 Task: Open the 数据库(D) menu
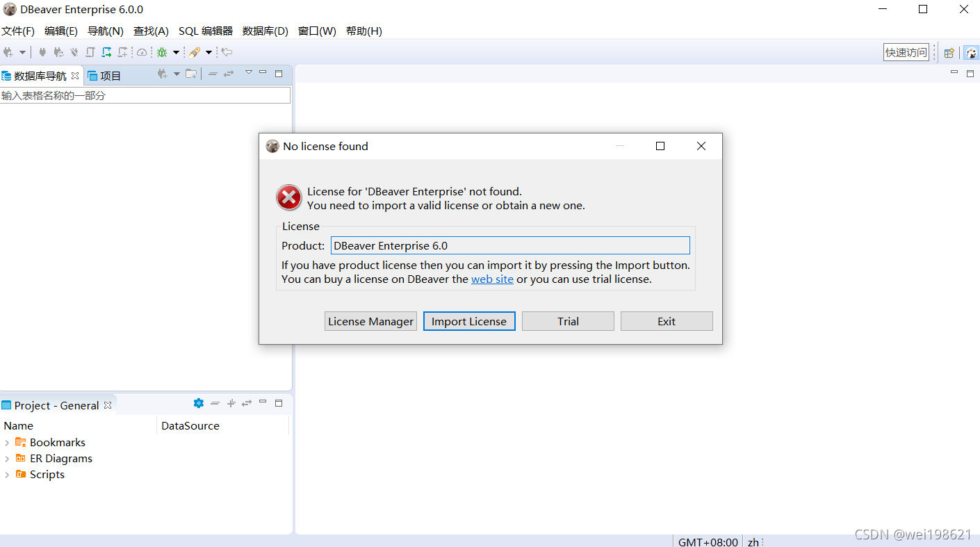(x=266, y=31)
